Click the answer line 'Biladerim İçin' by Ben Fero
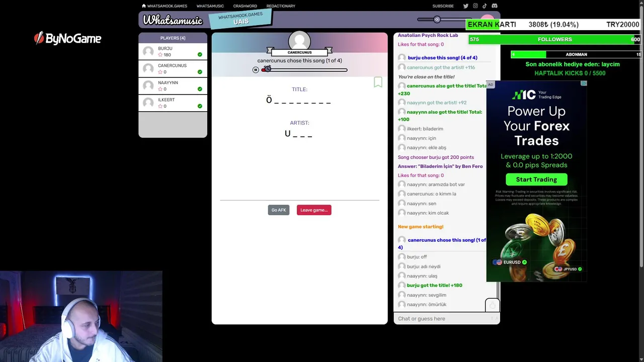This screenshot has height=362, width=644. tap(440, 166)
